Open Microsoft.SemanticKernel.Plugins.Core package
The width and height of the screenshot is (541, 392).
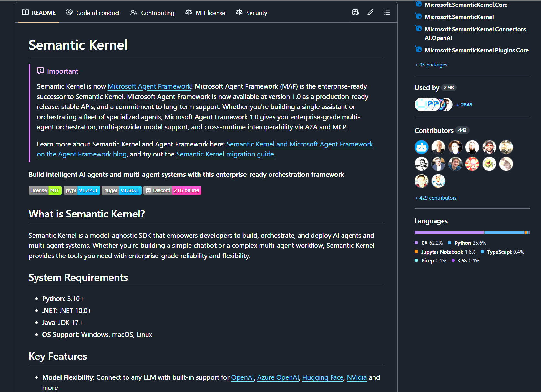(x=476, y=50)
